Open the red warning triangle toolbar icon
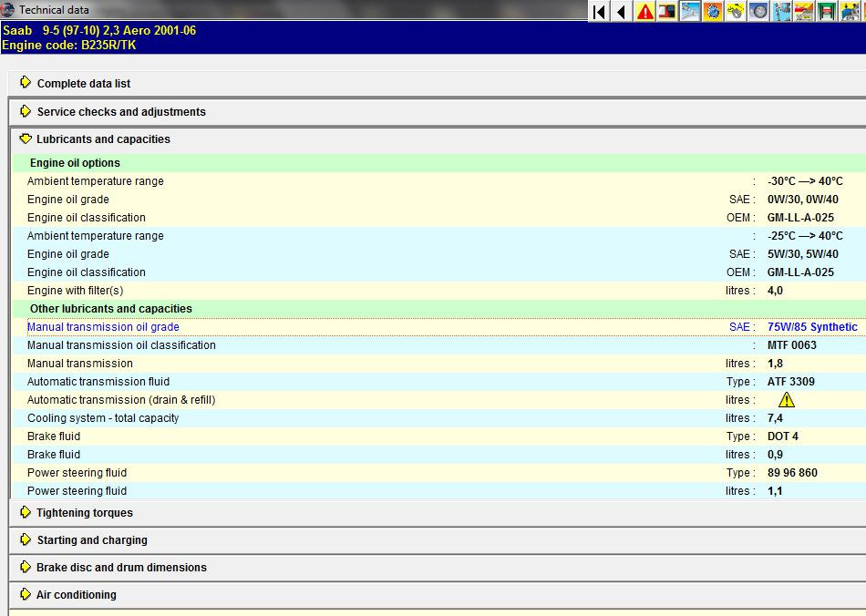 [644, 11]
